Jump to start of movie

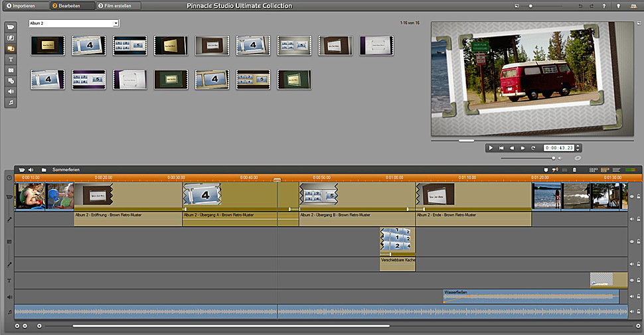coord(501,148)
